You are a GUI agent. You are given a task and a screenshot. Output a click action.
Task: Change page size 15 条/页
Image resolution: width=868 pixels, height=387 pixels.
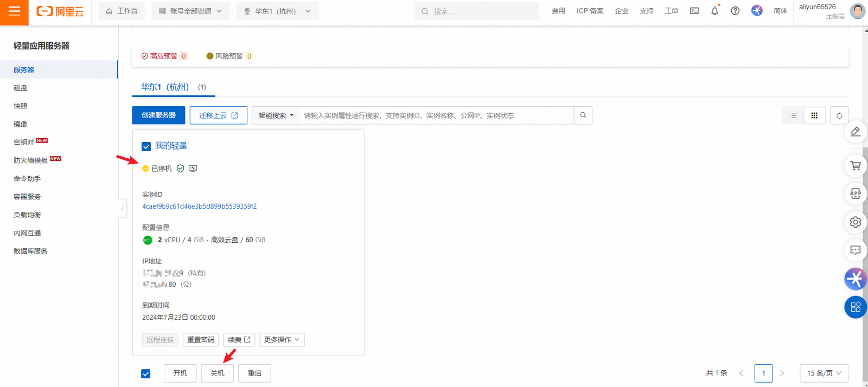[x=824, y=373]
